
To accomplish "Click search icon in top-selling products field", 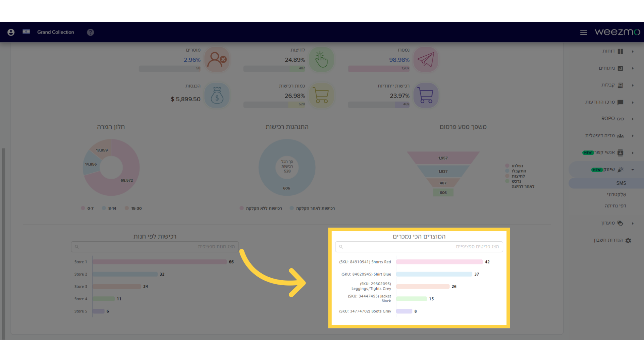I will point(341,247).
